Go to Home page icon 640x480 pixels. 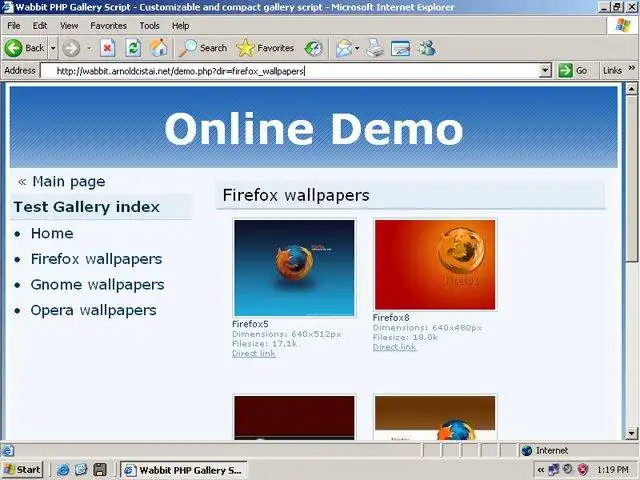point(158,48)
